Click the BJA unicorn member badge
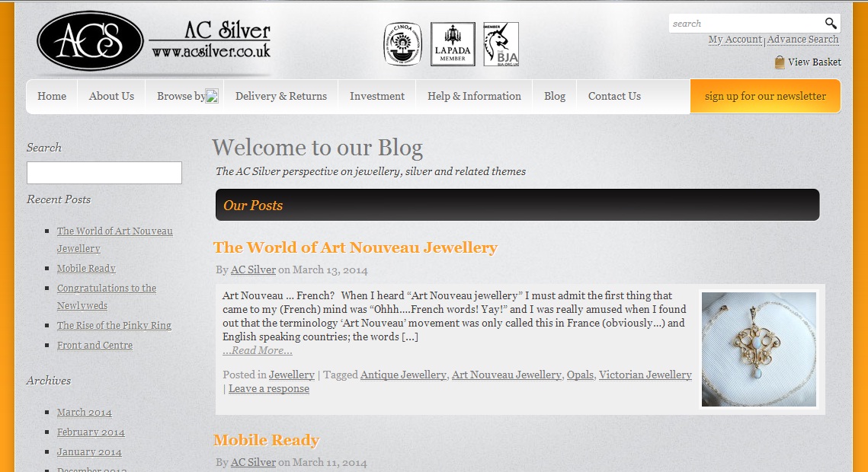Viewport: 868px width, 472px height. 501,44
